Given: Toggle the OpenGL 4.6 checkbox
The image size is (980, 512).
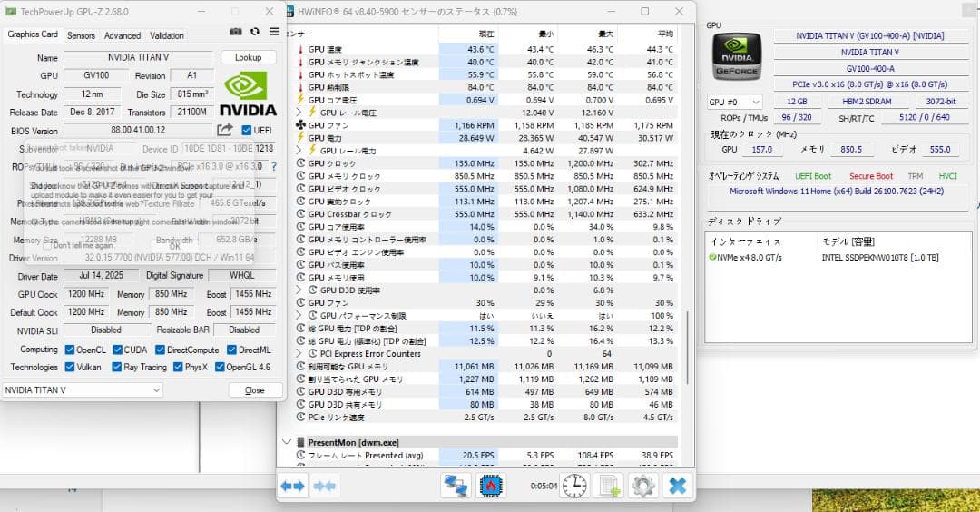Looking at the screenshot, I should click(x=220, y=367).
